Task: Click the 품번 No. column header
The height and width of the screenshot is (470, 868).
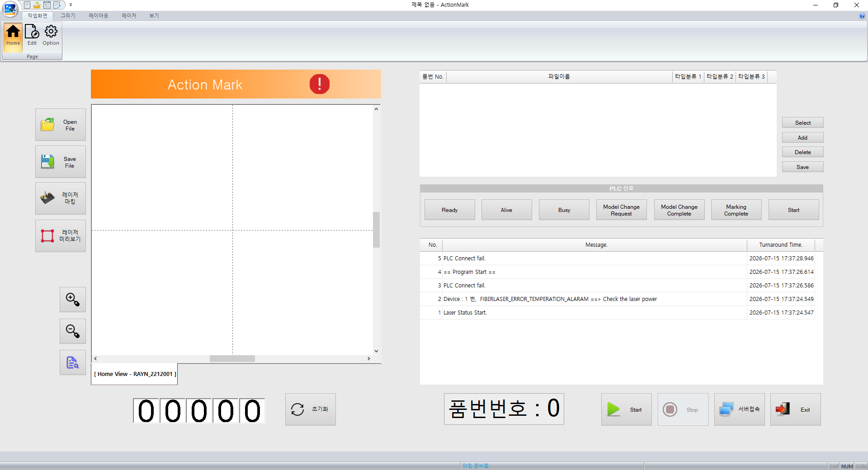Action: [433, 77]
